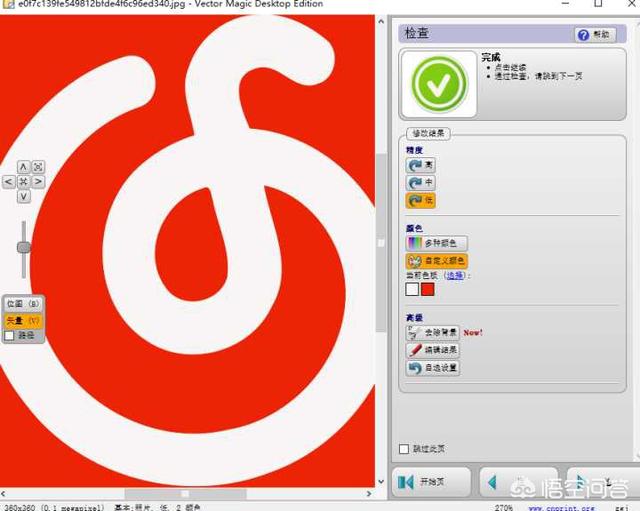The height and width of the screenshot is (511, 640).
Task: Click the 270% zoom value in status bar
Action: pyautogui.click(x=504, y=508)
